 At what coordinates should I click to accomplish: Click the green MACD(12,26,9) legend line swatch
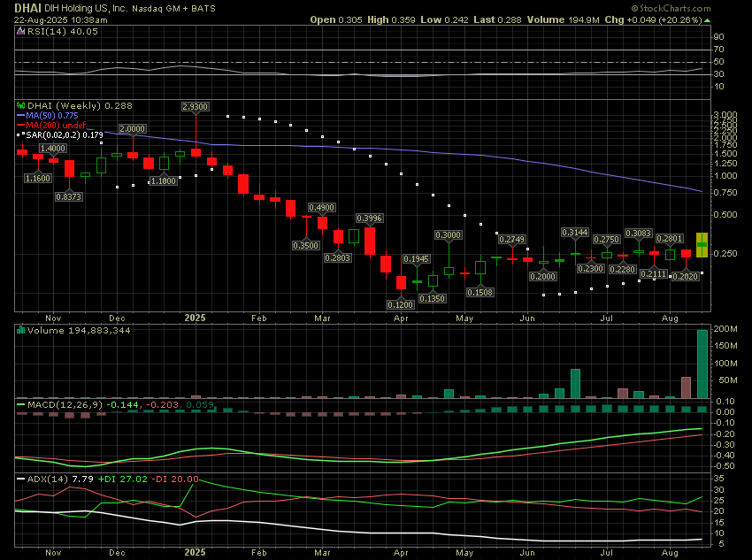point(20,404)
